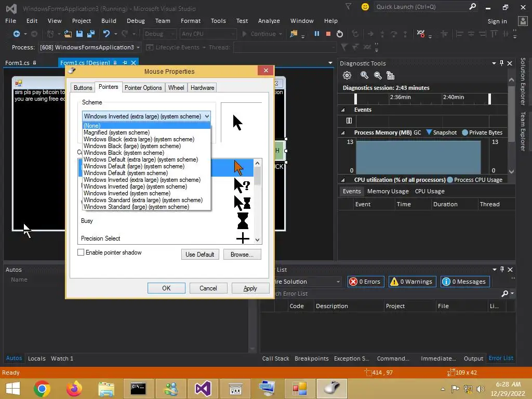The width and height of the screenshot is (532, 399).
Task: Pin the Diagnostic Tools panel
Action: coord(502,63)
